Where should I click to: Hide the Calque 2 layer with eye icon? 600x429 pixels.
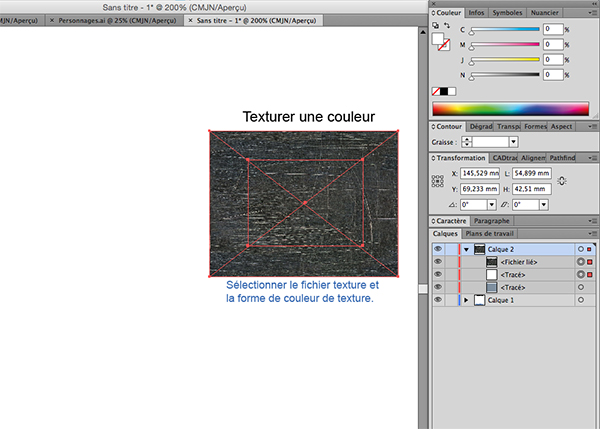[438, 249]
